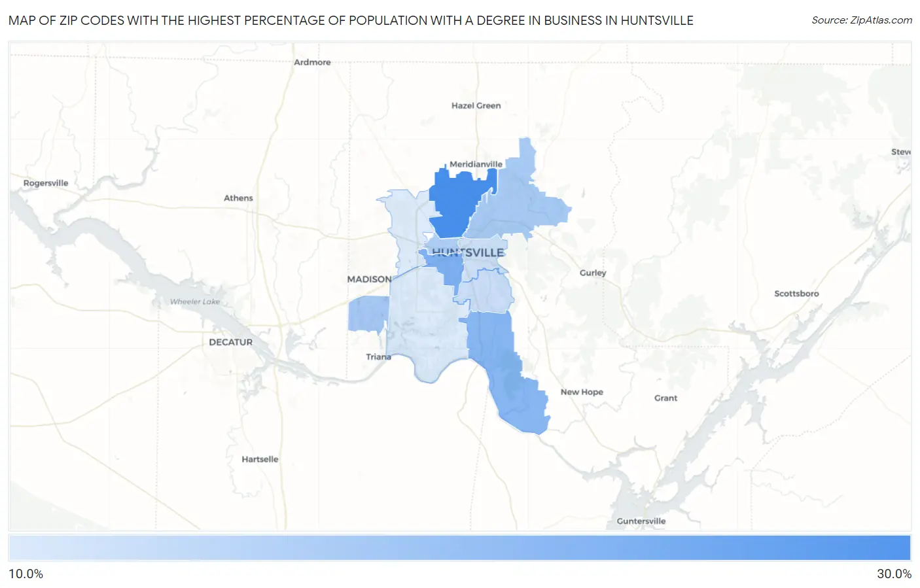Click the Gurley town label
This screenshot has width=920, height=588.
(x=593, y=273)
